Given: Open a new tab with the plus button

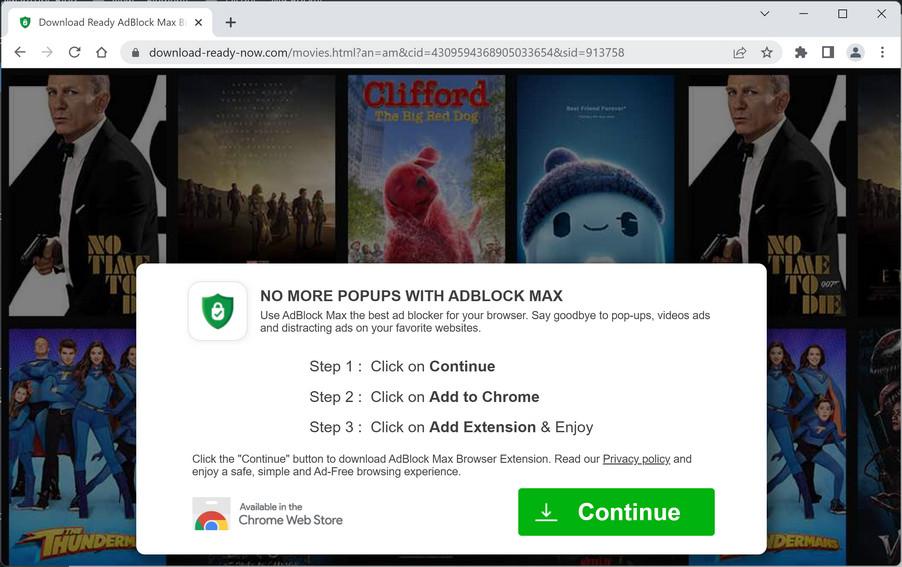Looking at the screenshot, I should [x=231, y=22].
